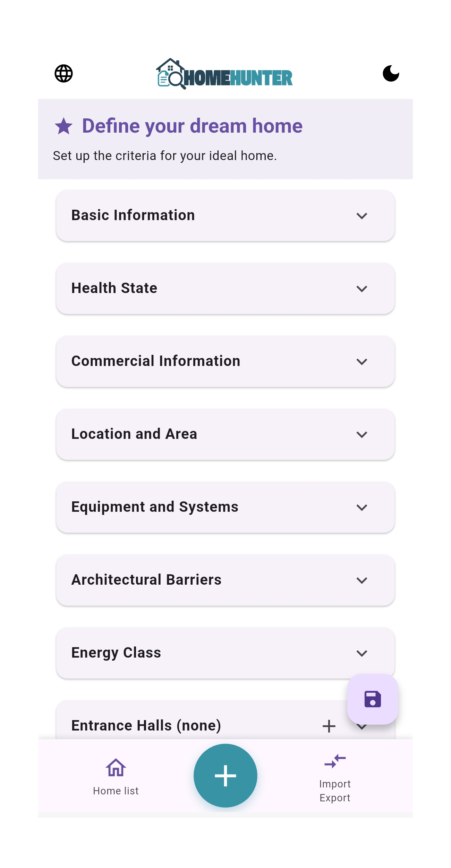Open the Entrance Halls (none) panel
Viewport: 451px width, 868px height.
click(x=146, y=726)
